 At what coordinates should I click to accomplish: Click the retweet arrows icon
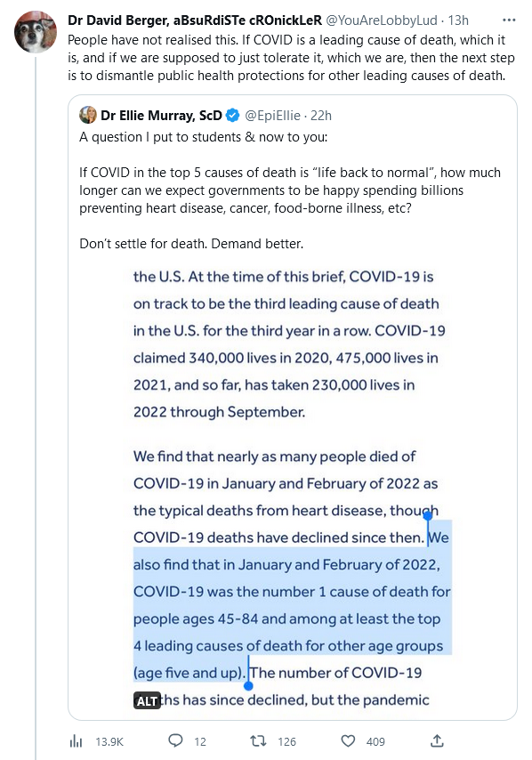(258, 740)
